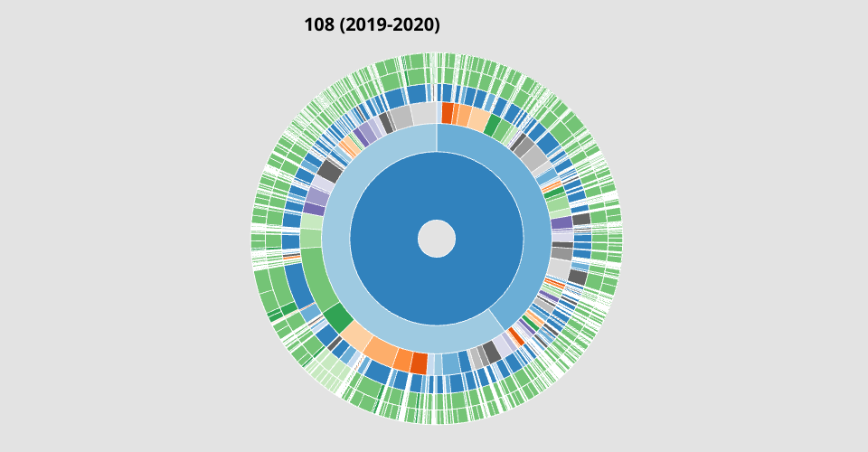Select the purple segment on the right side
The image size is (868, 452).
(x=561, y=222)
